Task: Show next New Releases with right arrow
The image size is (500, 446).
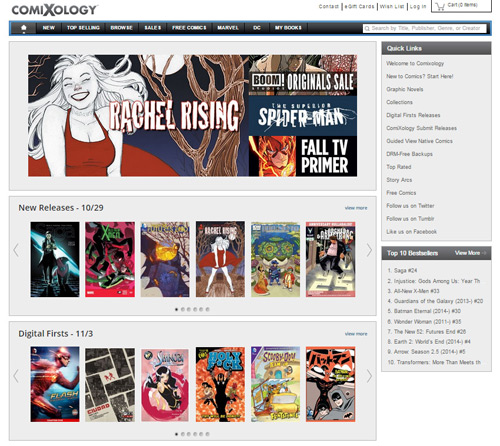Action: 369,250
